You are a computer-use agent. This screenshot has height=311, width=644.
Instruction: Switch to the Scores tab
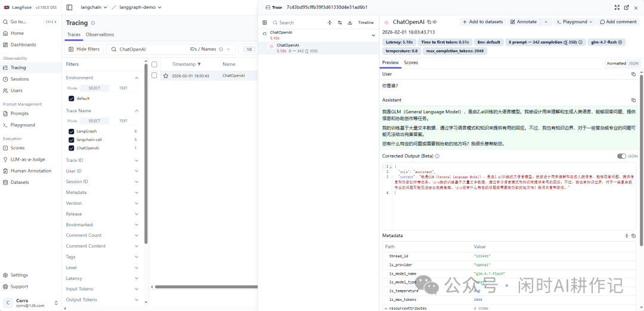point(411,63)
